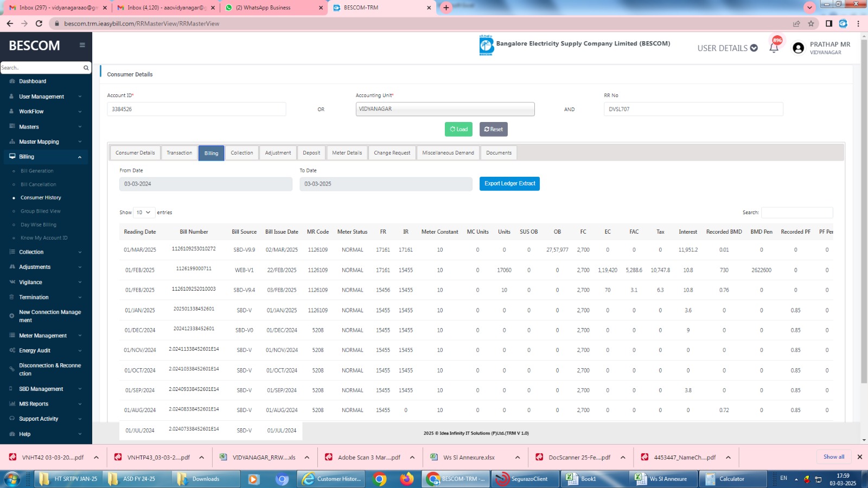Open options for VNHT42 download item
868x488 pixels.
96,458
